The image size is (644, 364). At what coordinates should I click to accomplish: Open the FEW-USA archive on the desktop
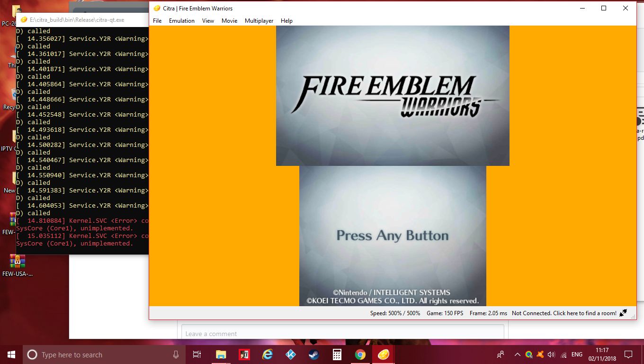pos(18,265)
